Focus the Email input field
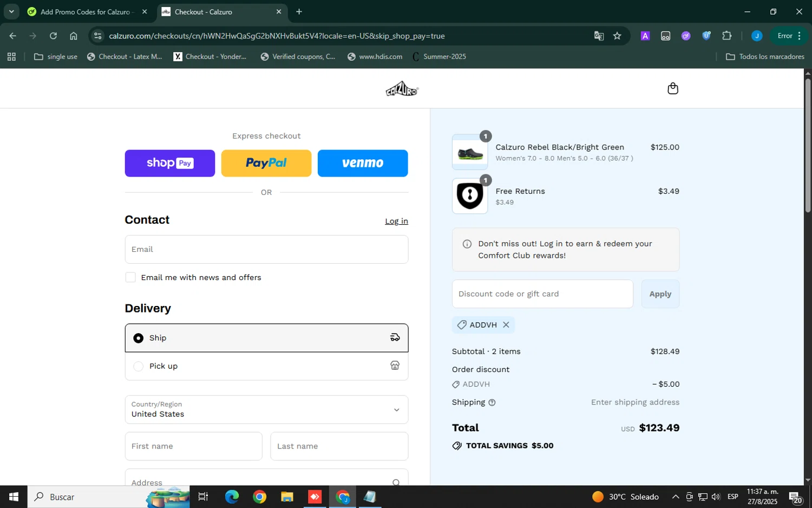Viewport: 812px width, 508px height. 266,249
